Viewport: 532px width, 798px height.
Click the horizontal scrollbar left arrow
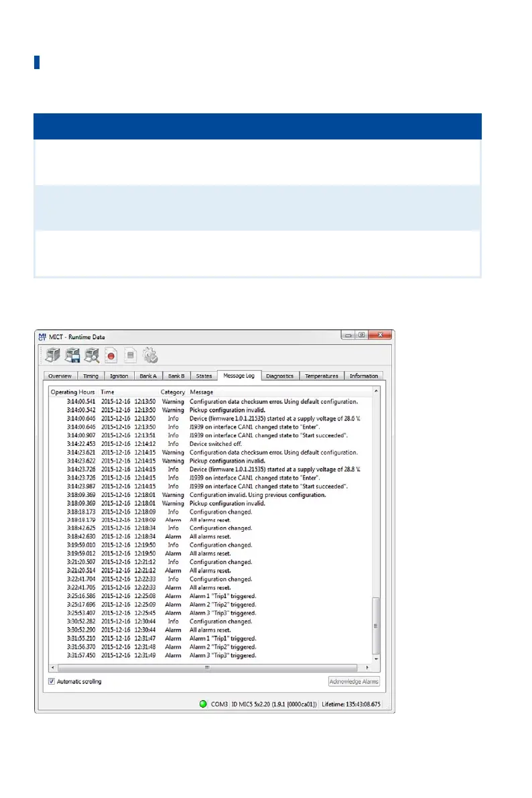point(53,667)
